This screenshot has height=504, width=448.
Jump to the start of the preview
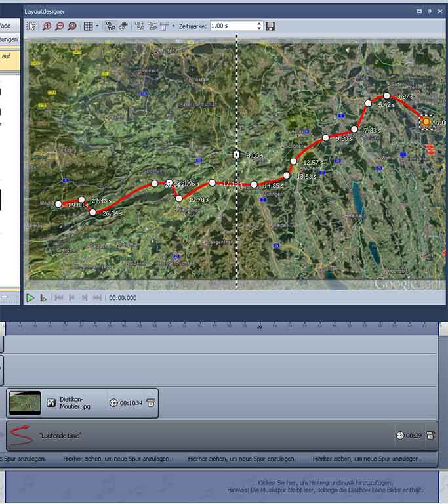tap(58, 297)
